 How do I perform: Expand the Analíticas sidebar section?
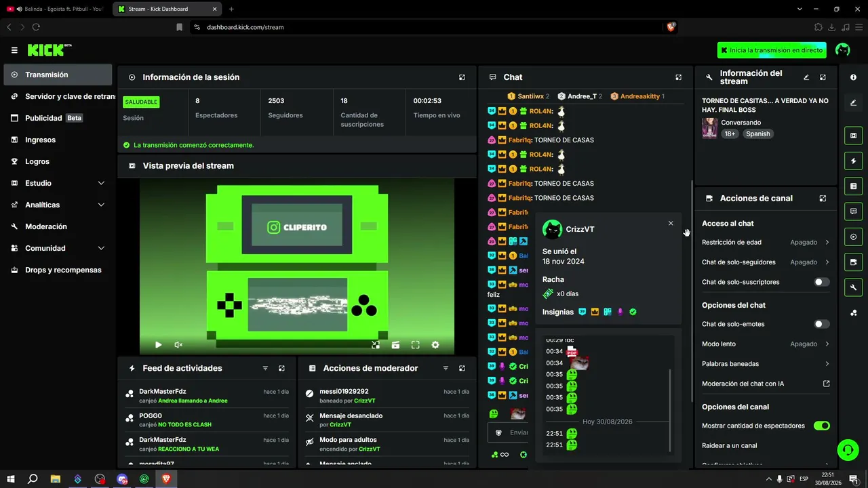click(x=58, y=205)
